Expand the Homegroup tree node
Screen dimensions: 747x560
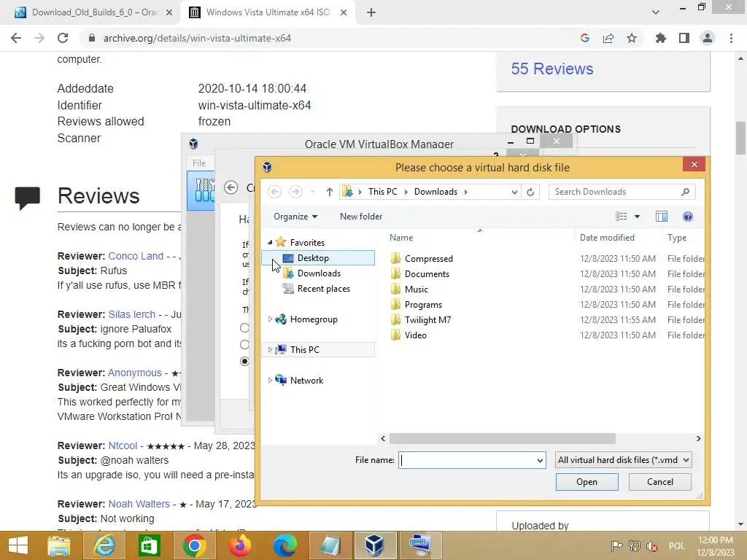tap(270, 319)
